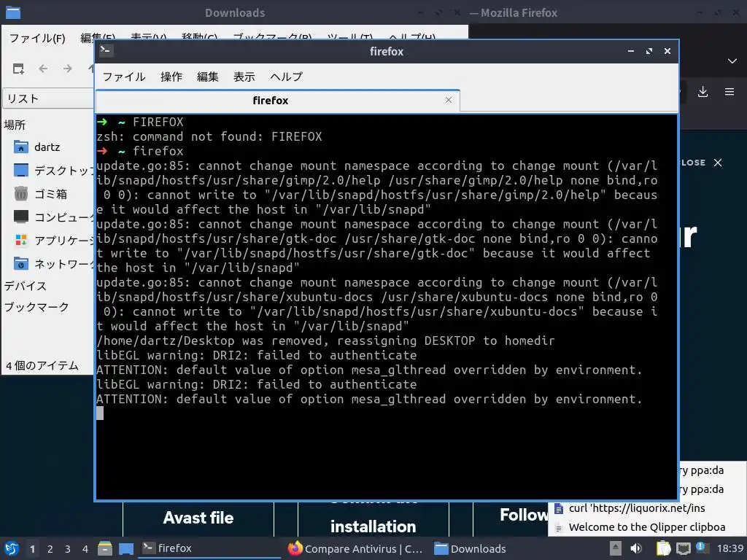Open the 表示 menu in terminal
The height and width of the screenshot is (560, 747).
coord(244,77)
